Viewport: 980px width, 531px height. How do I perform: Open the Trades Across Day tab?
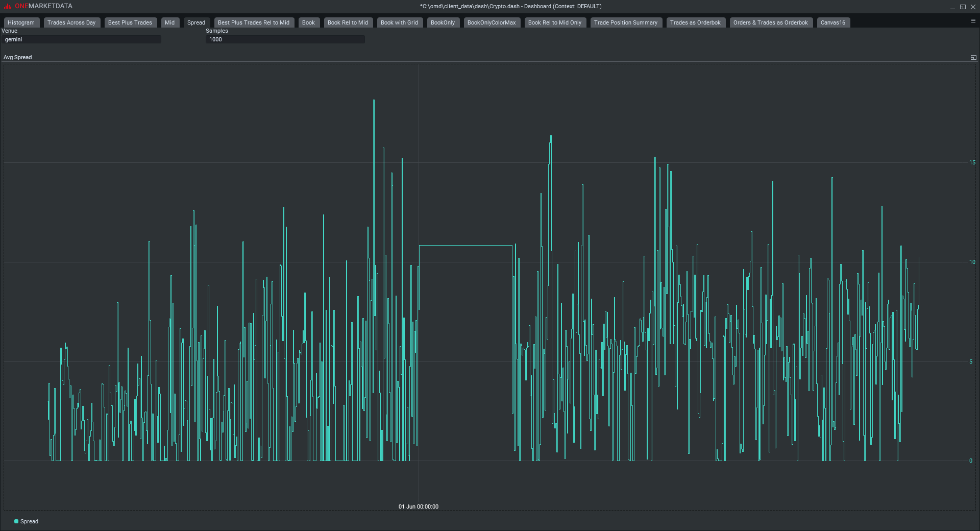[71, 22]
